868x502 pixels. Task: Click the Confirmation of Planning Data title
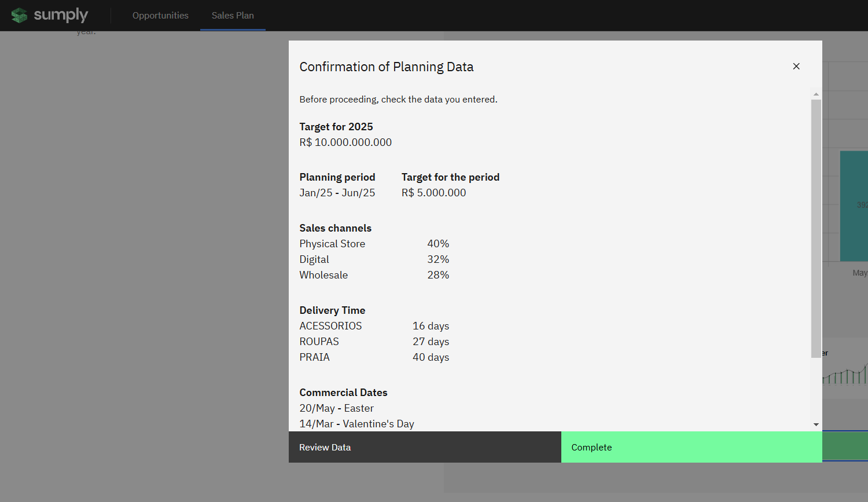coord(386,67)
